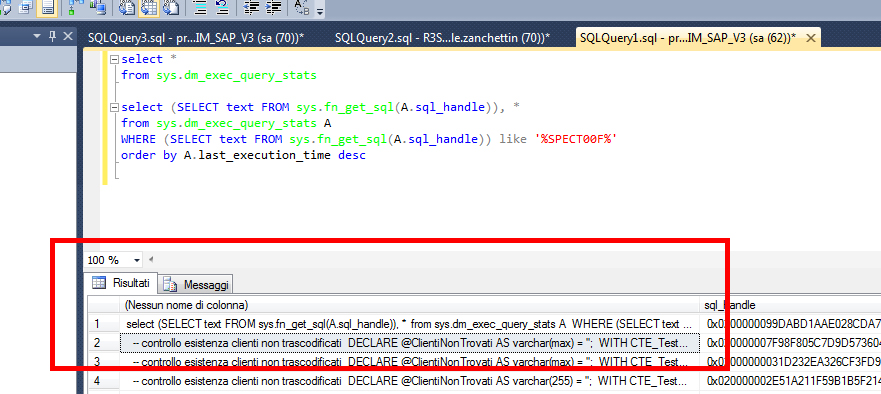Close the docked side panel
The height and width of the screenshot is (394, 881).
pyautogui.click(x=67, y=36)
